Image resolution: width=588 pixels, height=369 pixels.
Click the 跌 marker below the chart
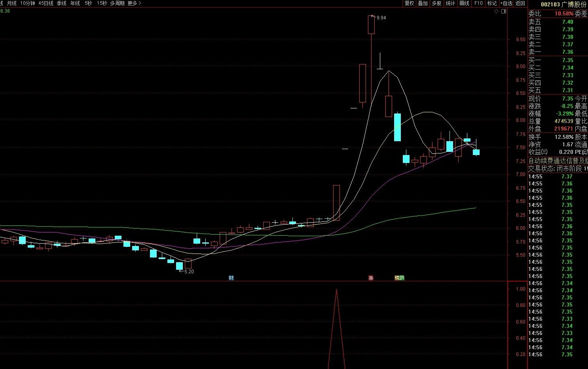[402, 278]
